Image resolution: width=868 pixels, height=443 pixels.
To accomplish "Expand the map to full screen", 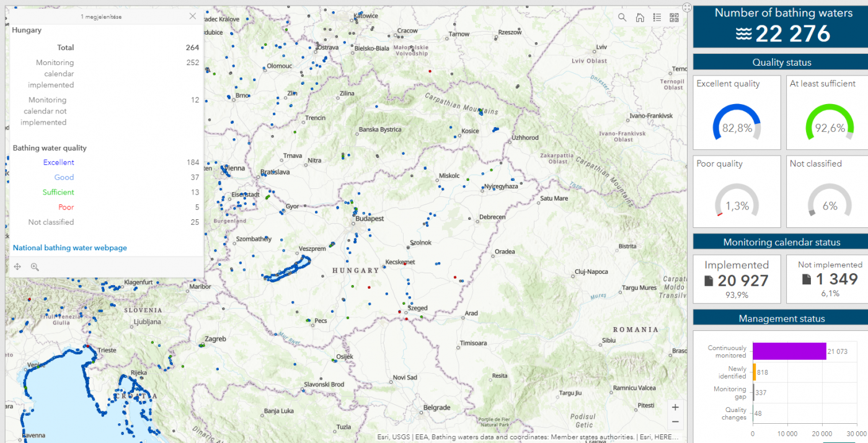I will (686, 7).
